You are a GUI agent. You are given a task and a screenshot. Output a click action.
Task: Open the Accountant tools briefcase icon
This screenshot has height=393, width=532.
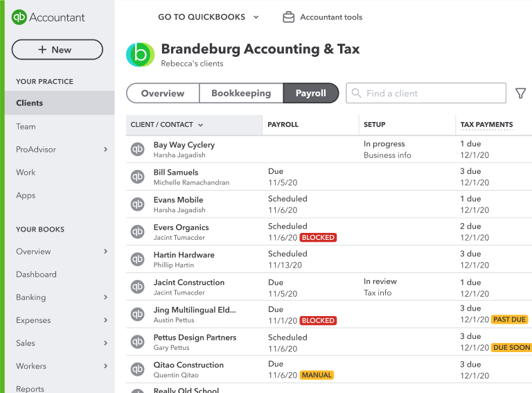pos(288,17)
